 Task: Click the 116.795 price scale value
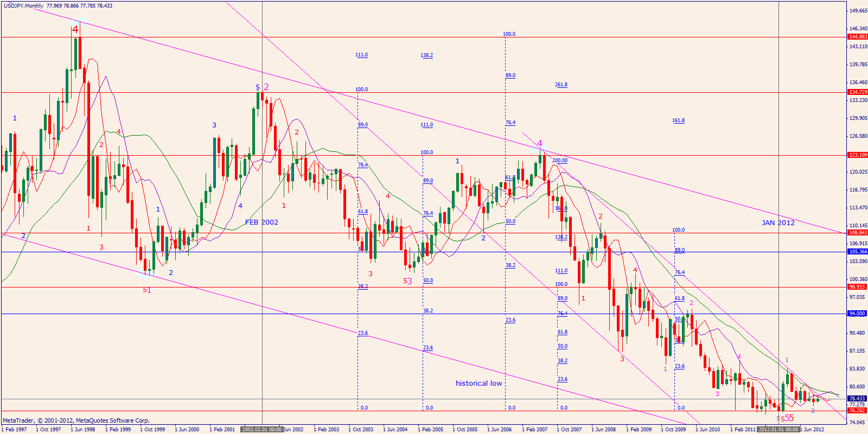tap(858, 190)
